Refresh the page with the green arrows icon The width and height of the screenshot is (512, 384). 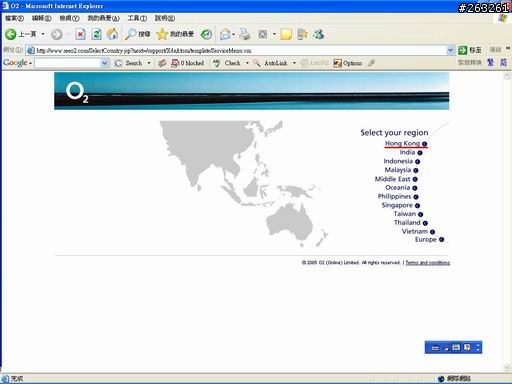coord(96,34)
